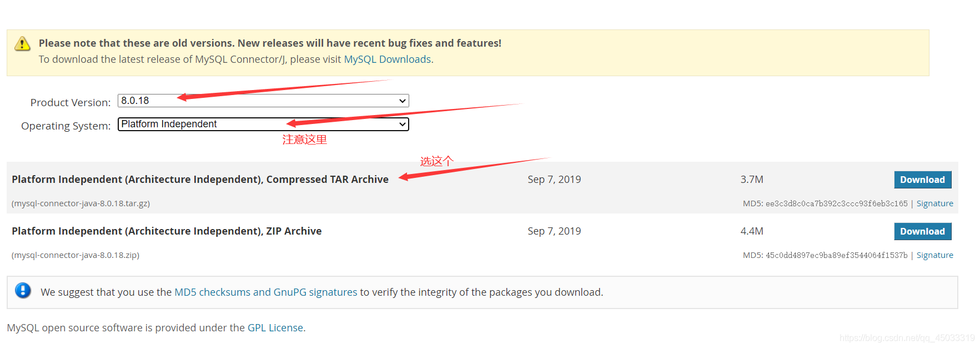980x348 pixels.
Task: Expand the Operating System dropdown
Action: [x=263, y=124]
